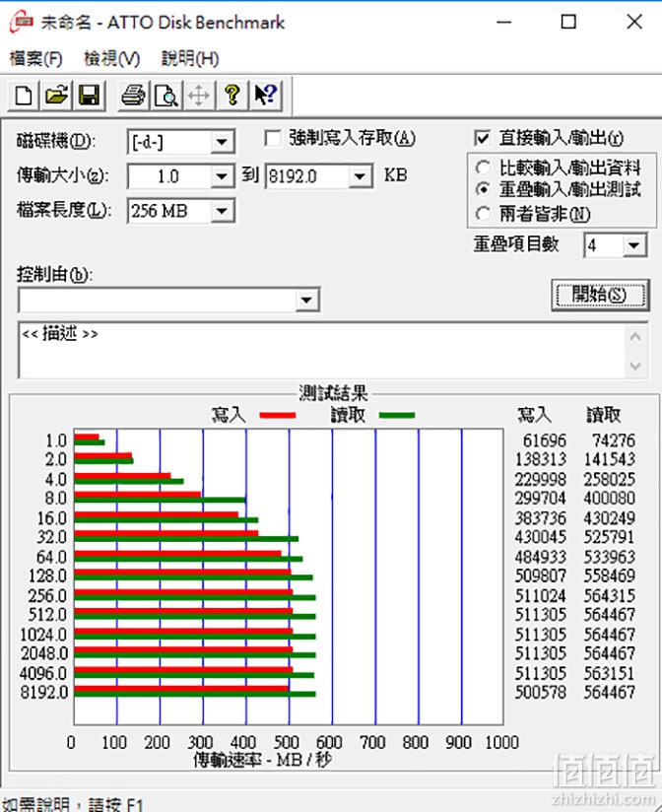
Task: Open the 說明 menu
Action: pyautogui.click(x=190, y=58)
